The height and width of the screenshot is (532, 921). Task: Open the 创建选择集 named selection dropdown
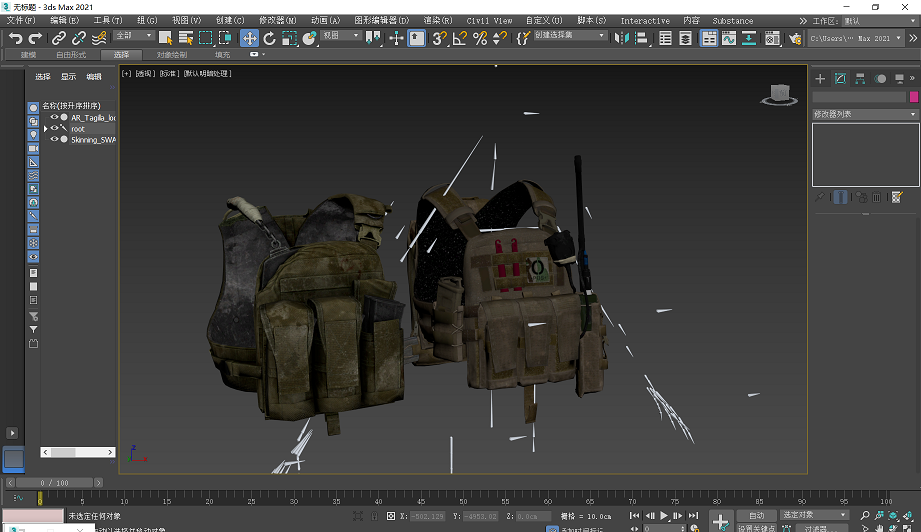pos(570,36)
